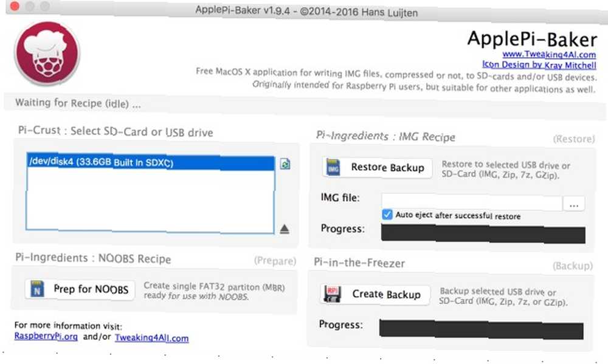Click the "For more information visit:" text
The image size is (608, 364).
(x=68, y=326)
